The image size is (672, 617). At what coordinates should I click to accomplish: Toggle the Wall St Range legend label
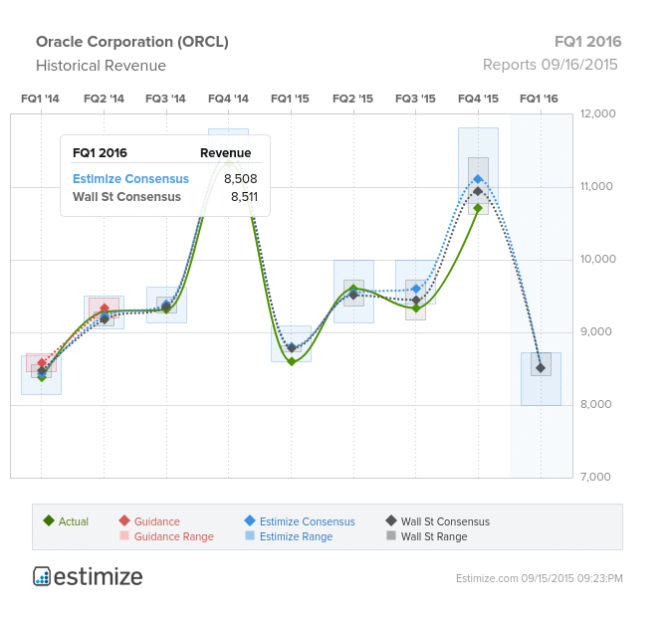coord(434,536)
